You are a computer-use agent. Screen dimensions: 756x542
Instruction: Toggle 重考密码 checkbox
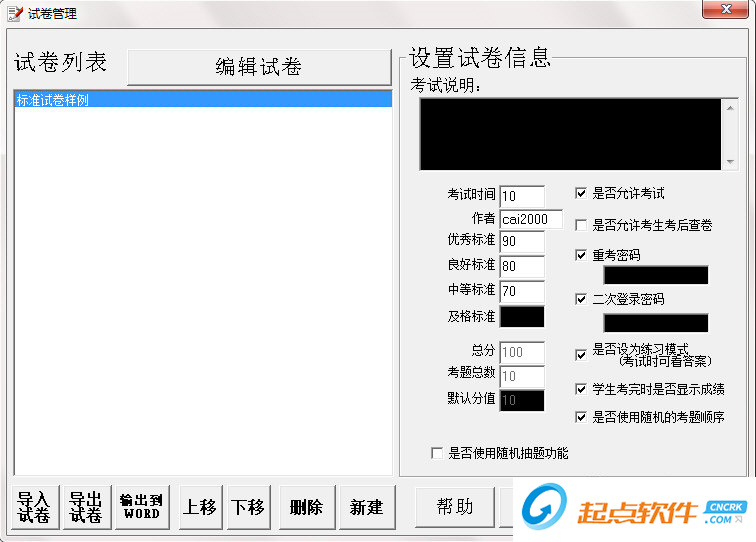(x=581, y=255)
